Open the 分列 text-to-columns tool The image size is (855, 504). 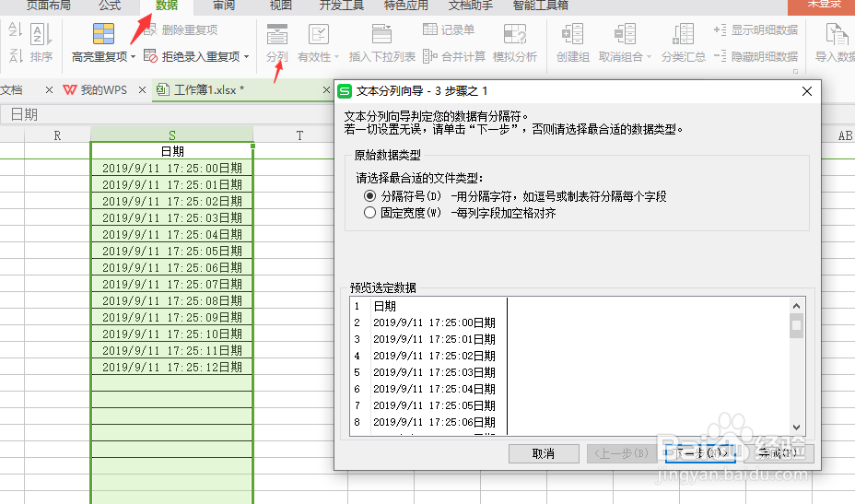(x=277, y=42)
